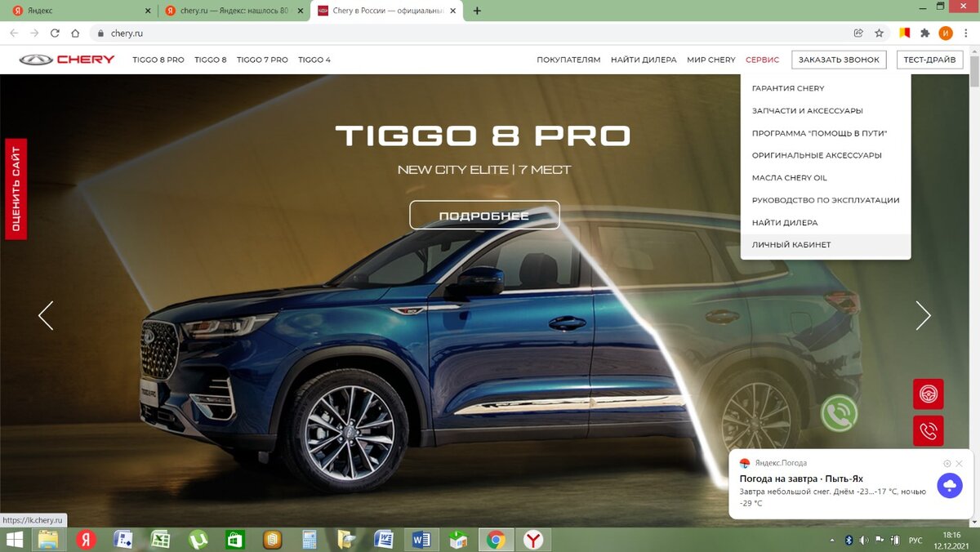The height and width of the screenshot is (552, 980).
Task: Open uTorrent from the taskbar
Action: tap(198, 539)
